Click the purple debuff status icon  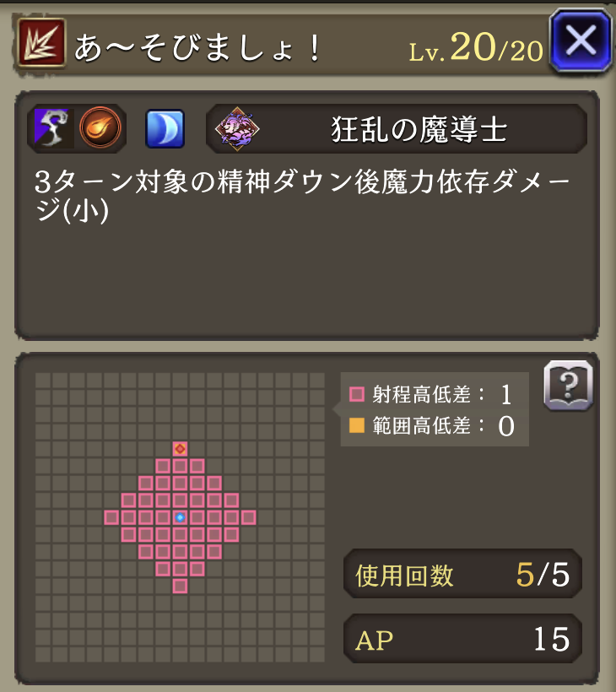click(51, 128)
